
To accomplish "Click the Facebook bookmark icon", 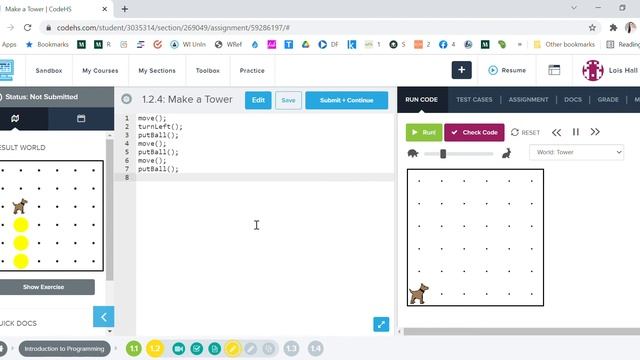I will click(443, 44).
